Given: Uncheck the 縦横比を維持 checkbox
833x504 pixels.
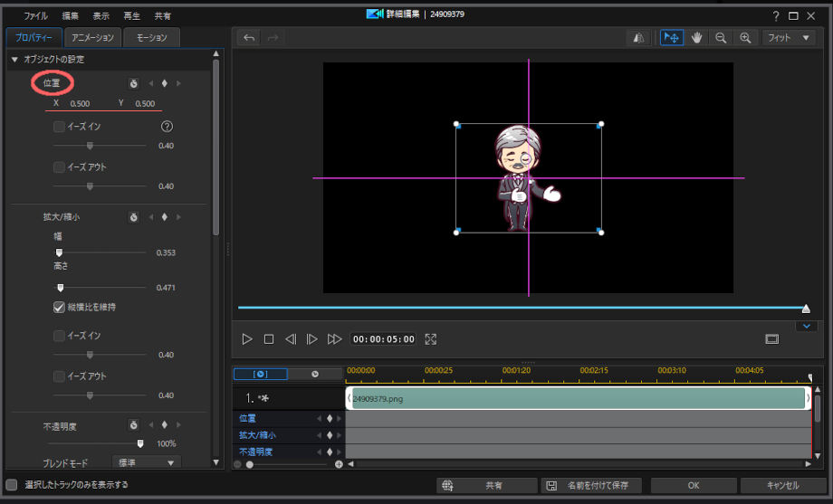Looking at the screenshot, I should point(59,308).
